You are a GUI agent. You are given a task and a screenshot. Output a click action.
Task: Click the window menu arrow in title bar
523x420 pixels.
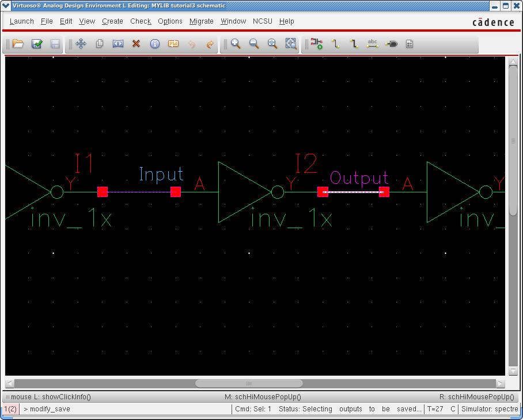click(6, 6)
